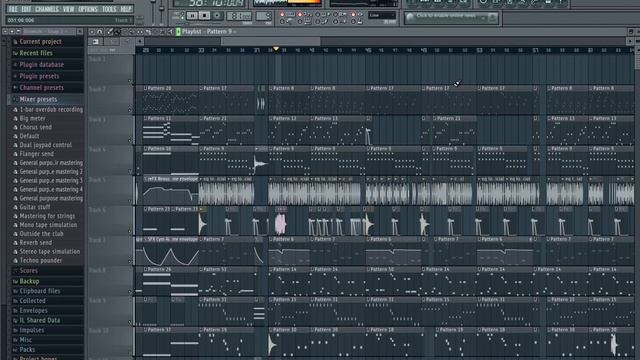Click the tempo display field

(240, 16)
